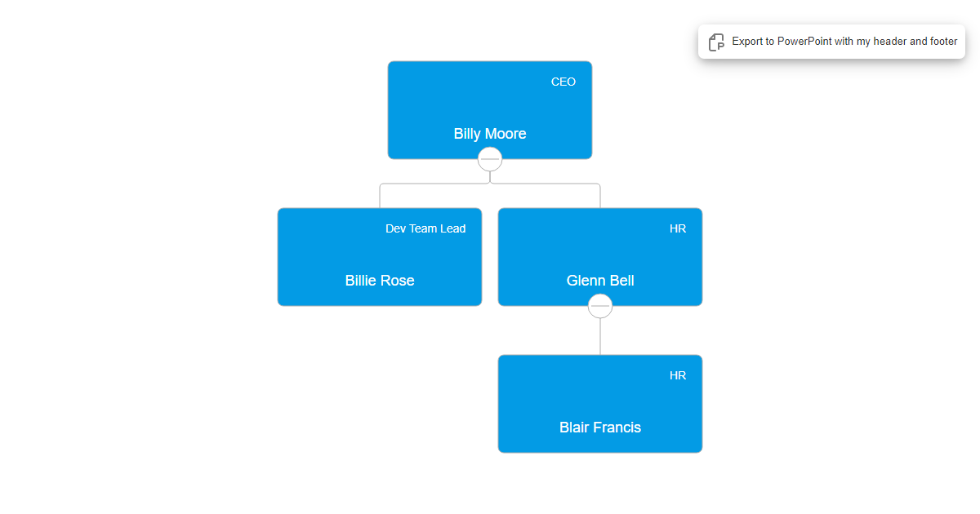Select the Glenn Bell name text
Screen dimensions: 980x514
tap(599, 280)
